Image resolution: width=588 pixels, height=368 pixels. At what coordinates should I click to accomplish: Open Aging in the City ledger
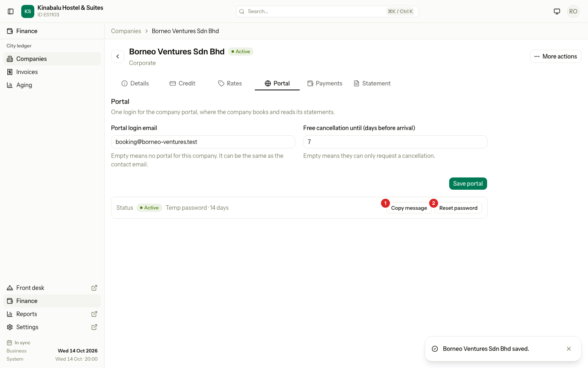coord(52,85)
